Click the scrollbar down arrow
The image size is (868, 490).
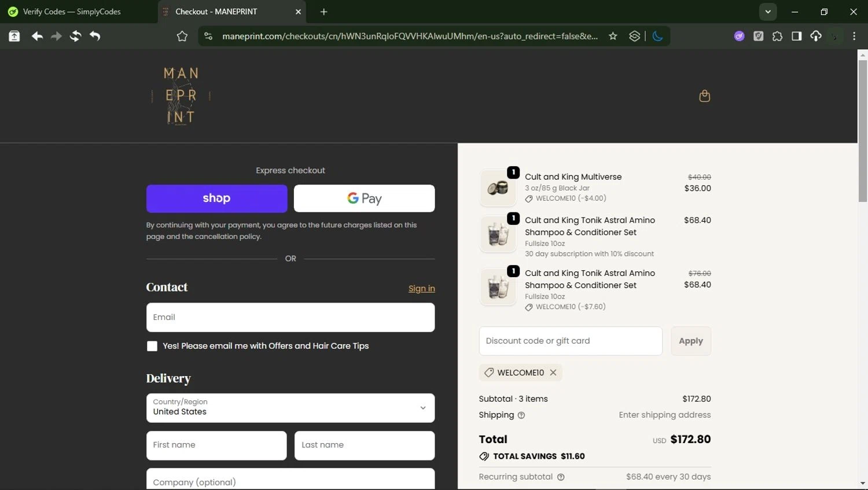tap(862, 483)
